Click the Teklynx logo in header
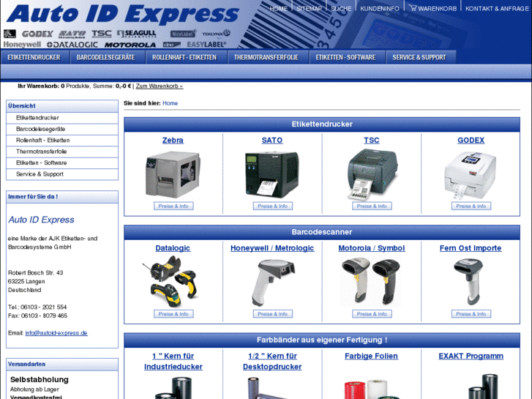The image size is (532, 399). (216, 34)
